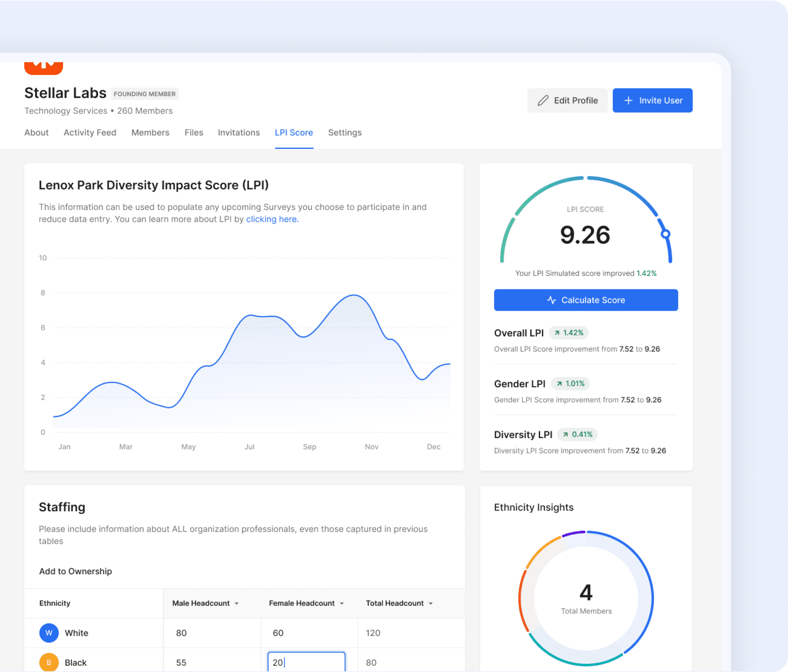Click the orange Stellar Labs logo

[x=43, y=68]
